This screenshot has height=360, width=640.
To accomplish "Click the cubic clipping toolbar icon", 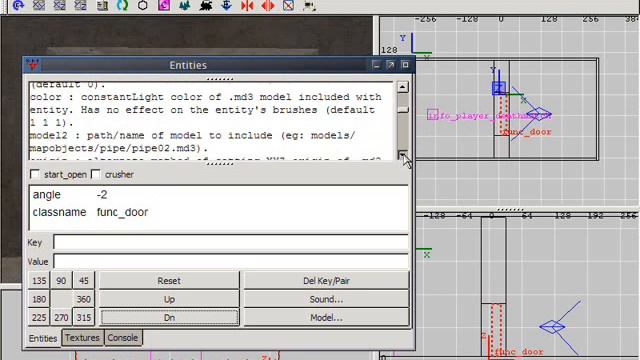I will click(x=102, y=6).
